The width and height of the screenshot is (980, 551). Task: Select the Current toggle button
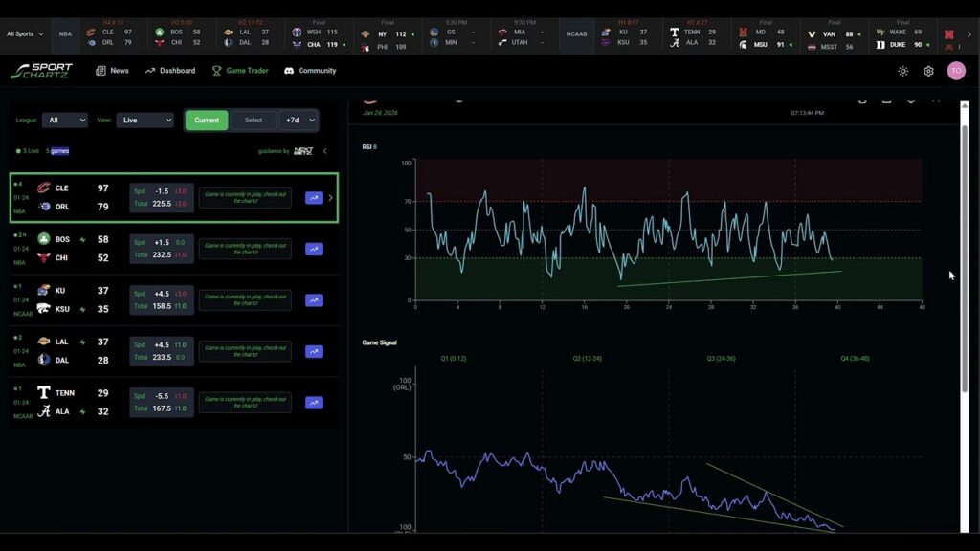point(207,121)
